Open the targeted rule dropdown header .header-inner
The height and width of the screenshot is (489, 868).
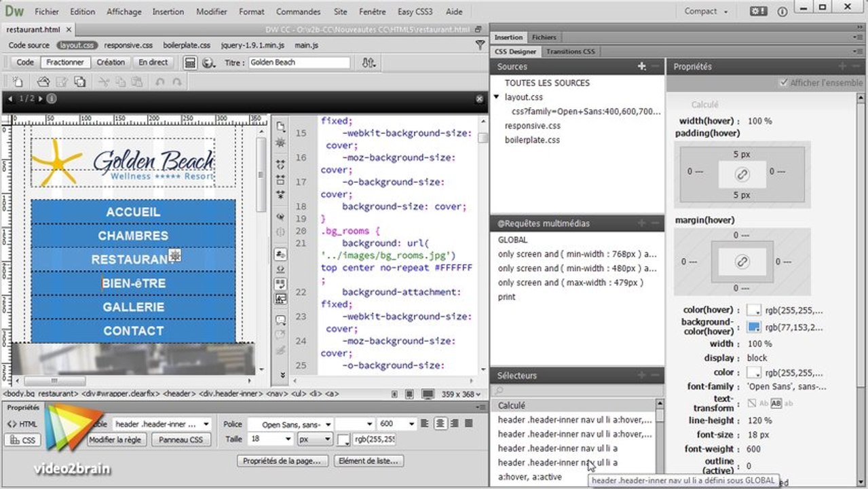pos(163,424)
